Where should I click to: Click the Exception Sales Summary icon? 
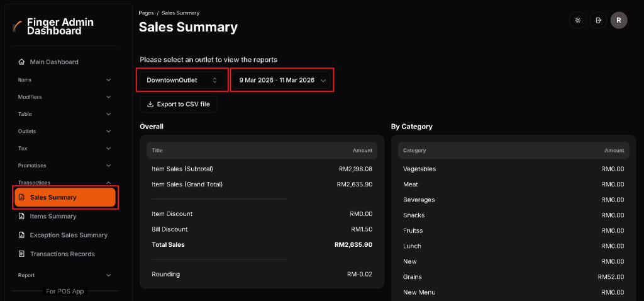[x=22, y=235]
